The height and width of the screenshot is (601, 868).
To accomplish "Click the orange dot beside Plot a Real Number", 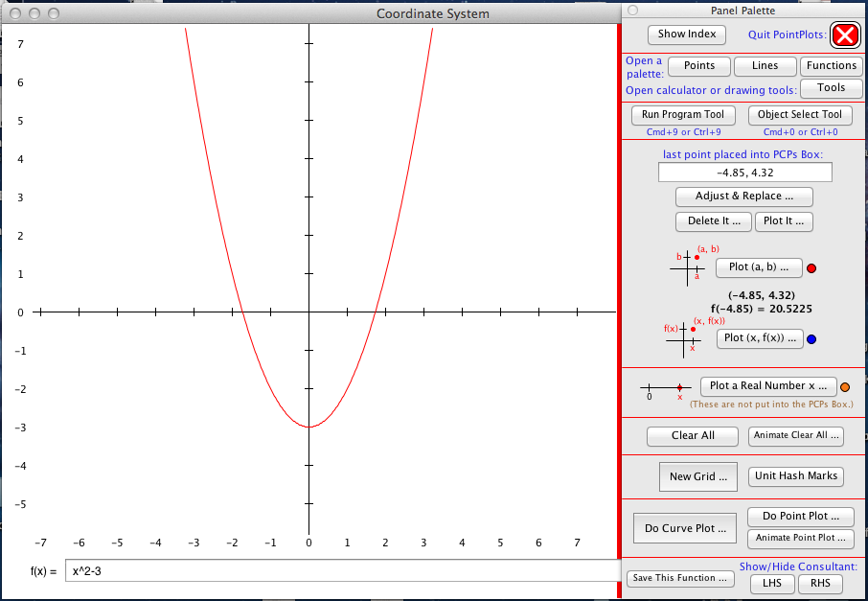I will (845, 388).
